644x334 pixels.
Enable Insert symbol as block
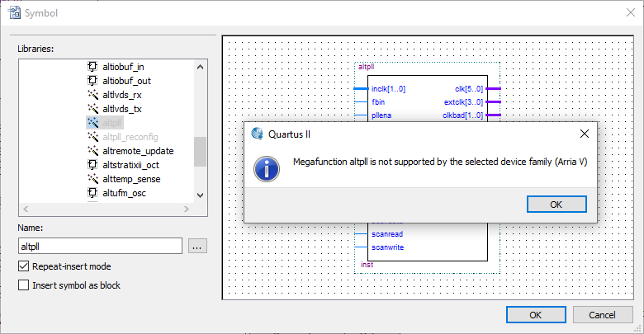point(24,285)
